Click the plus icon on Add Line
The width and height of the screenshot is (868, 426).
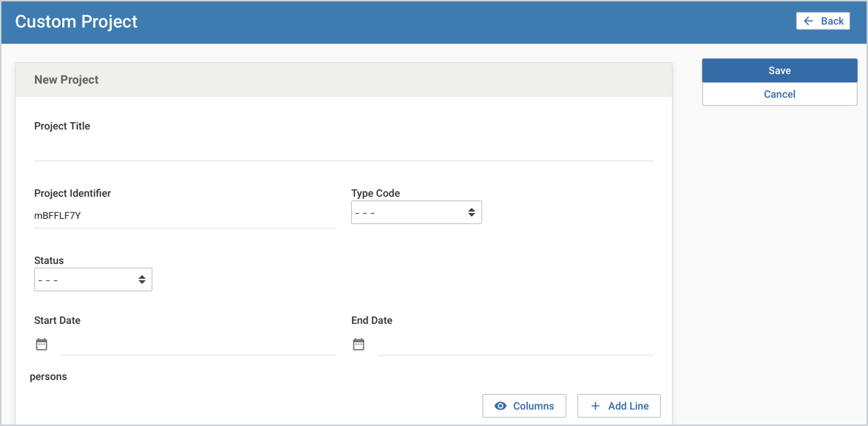(595, 405)
